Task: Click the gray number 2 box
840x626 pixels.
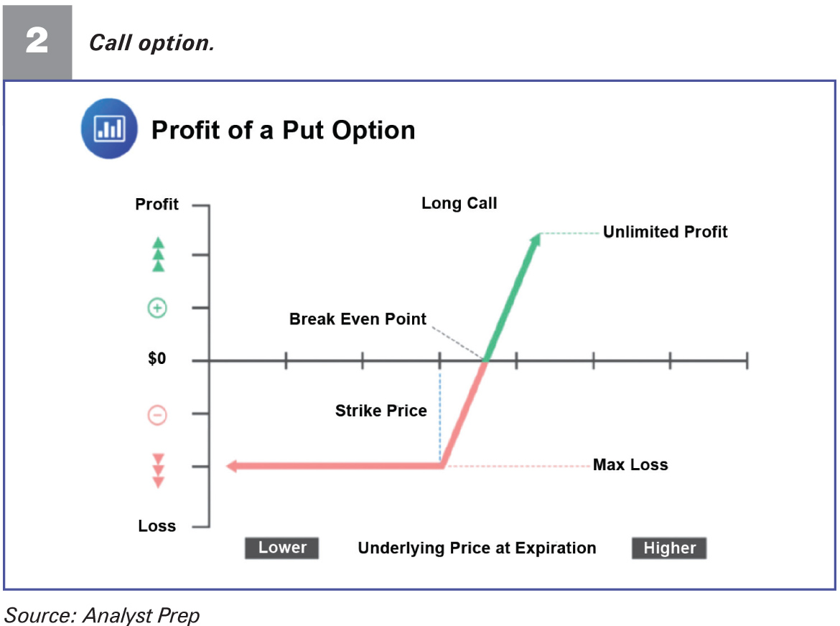Action: [x=37, y=42]
